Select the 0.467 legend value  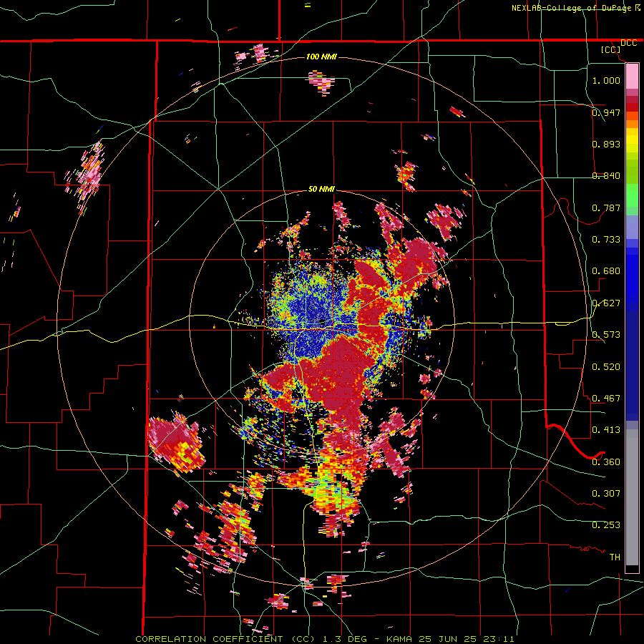pos(606,399)
